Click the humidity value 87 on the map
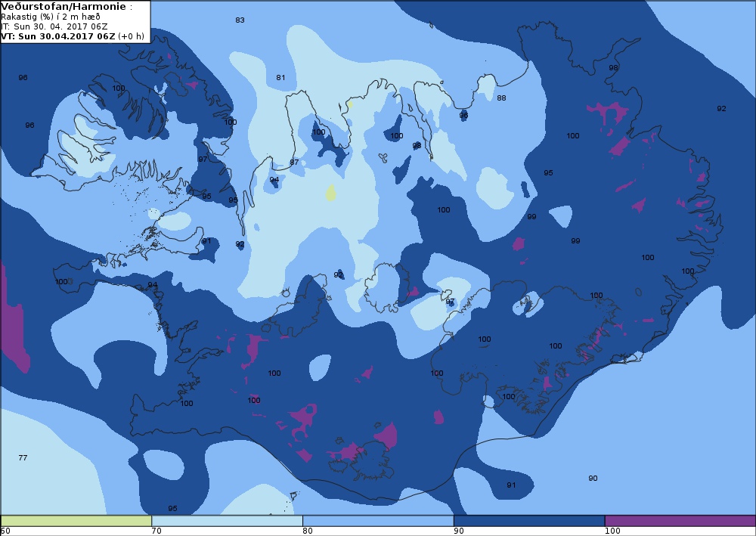 coord(294,162)
